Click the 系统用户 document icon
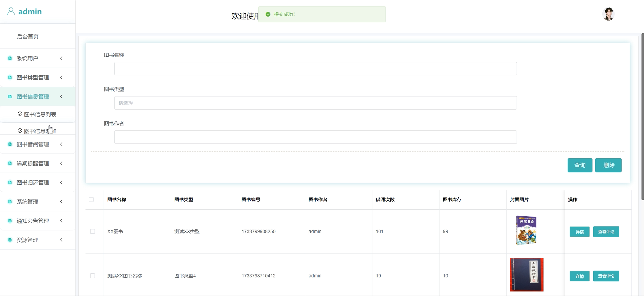Viewport: 644px width, 296px height. pyautogui.click(x=10, y=58)
